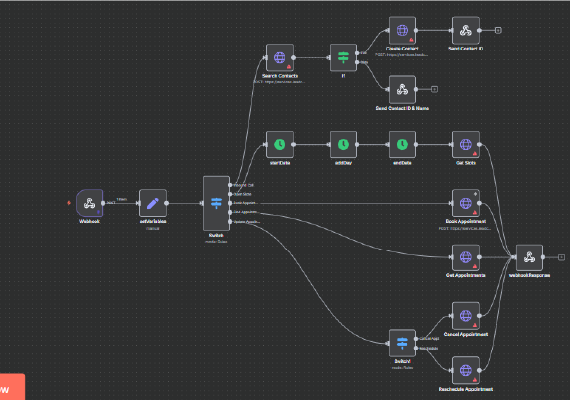The height and width of the screenshot is (400, 570).
Task: Click the 'webhookResponse' node label
Action: point(529,275)
